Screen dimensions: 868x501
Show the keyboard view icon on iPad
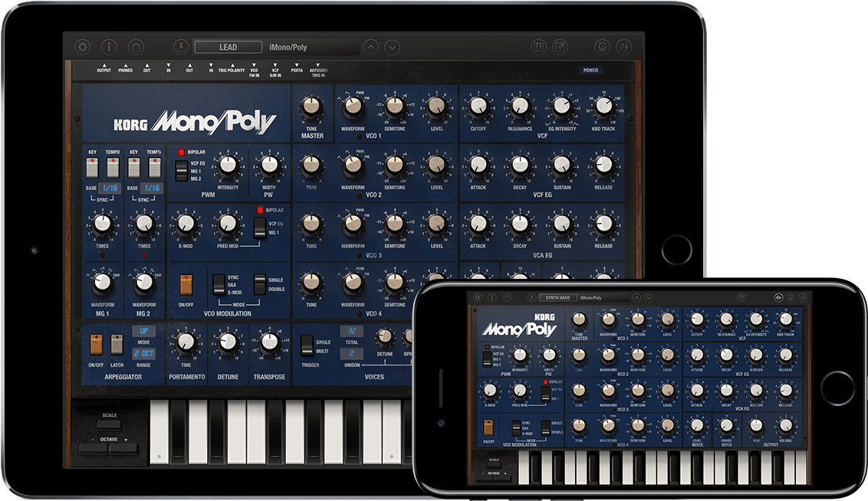(539, 47)
